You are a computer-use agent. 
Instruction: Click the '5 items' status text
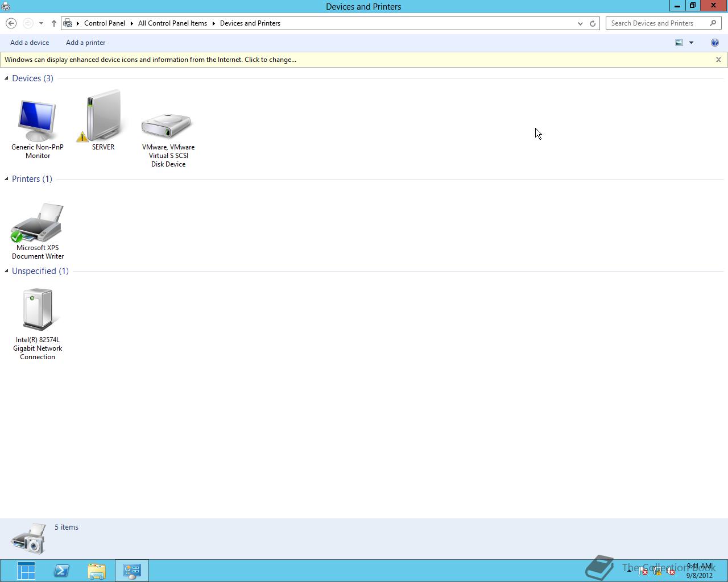tap(67, 527)
